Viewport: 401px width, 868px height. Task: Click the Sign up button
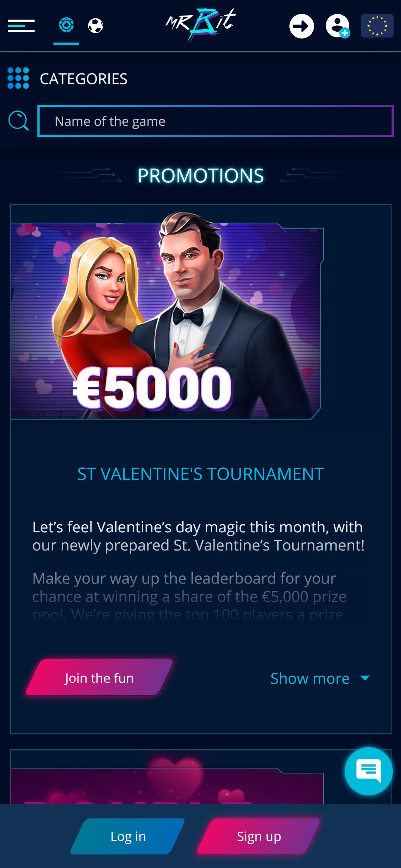pyautogui.click(x=259, y=836)
